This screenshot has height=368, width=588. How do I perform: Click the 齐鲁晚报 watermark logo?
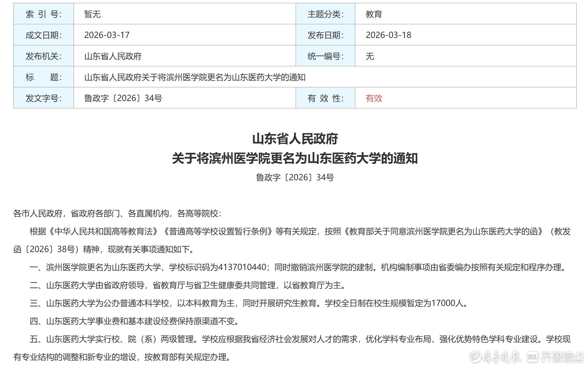click(496, 357)
